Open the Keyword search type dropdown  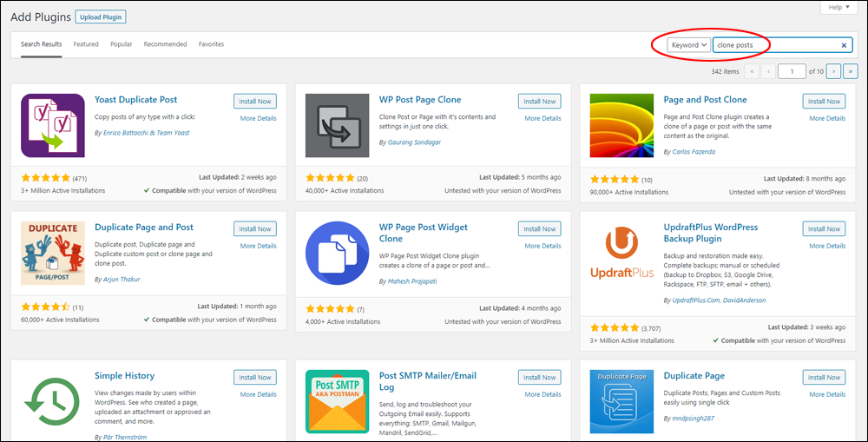click(688, 45)
